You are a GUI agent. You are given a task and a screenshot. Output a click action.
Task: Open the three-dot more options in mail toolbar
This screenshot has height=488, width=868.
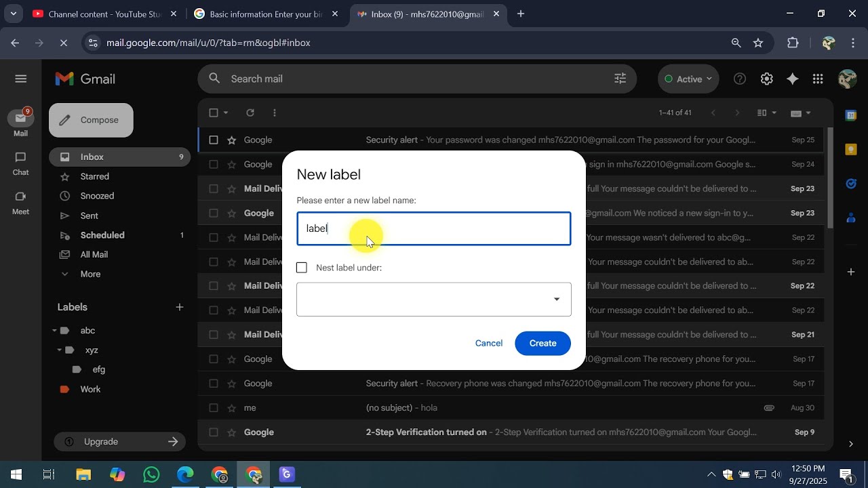[274, 113]
